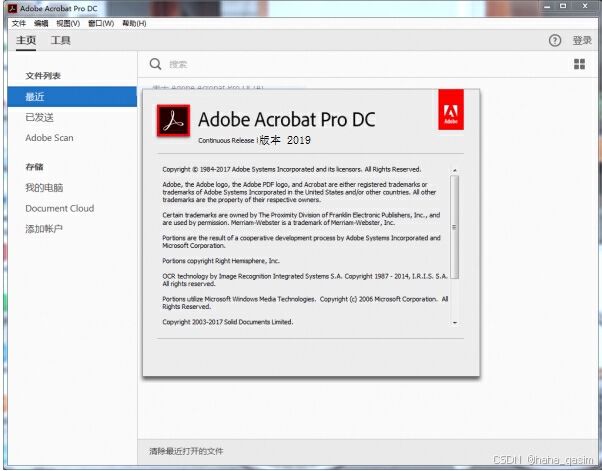Viewport: 602px width, 471px height.
Task: Click the Acrobat icon in the title bar
Action: pos(13,8)
